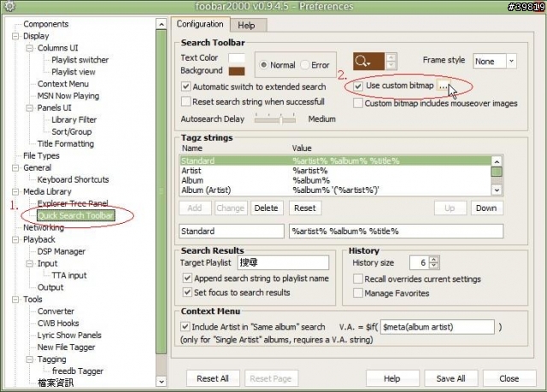Collapse the Tagging tree node

(x=30, y=360)
